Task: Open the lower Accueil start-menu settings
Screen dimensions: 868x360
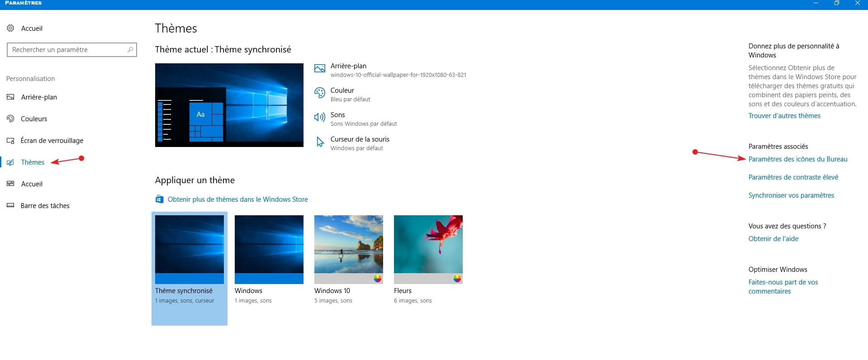Action: 32,184
